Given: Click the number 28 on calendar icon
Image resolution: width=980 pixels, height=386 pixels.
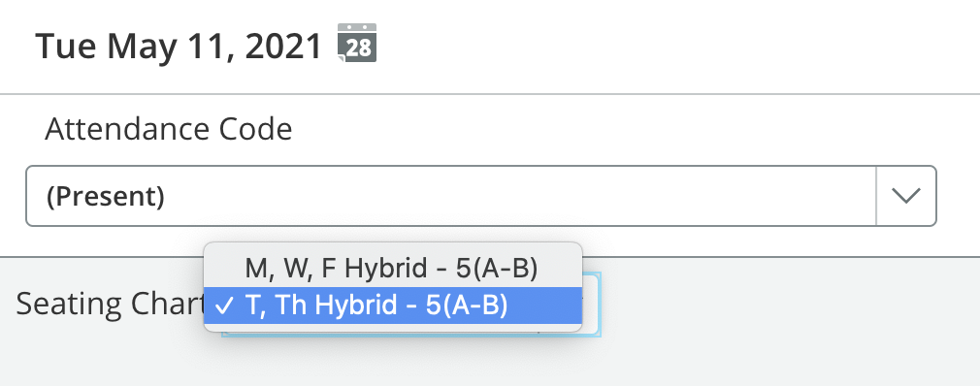Looking at the screenshot, I should (358, 48).
